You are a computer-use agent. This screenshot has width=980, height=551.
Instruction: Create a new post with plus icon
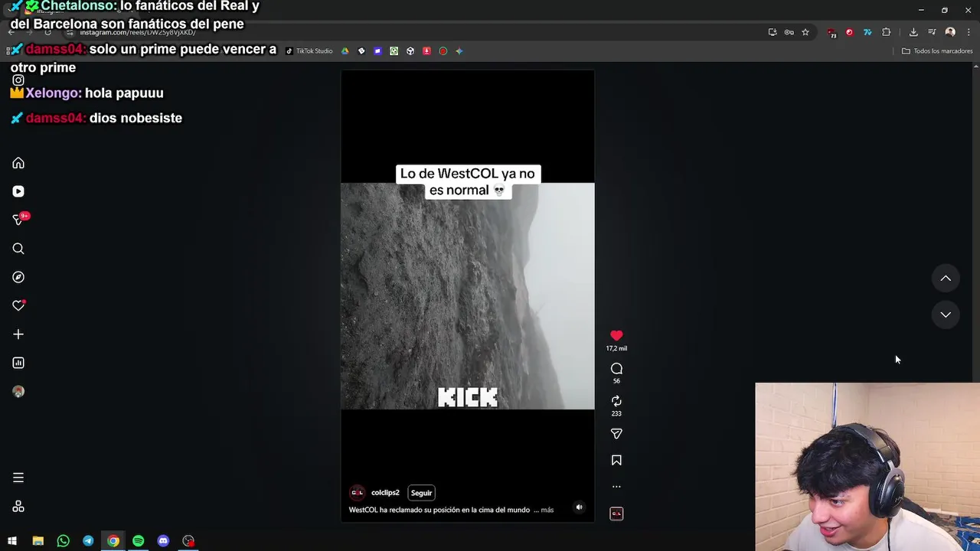click(18, 334)
